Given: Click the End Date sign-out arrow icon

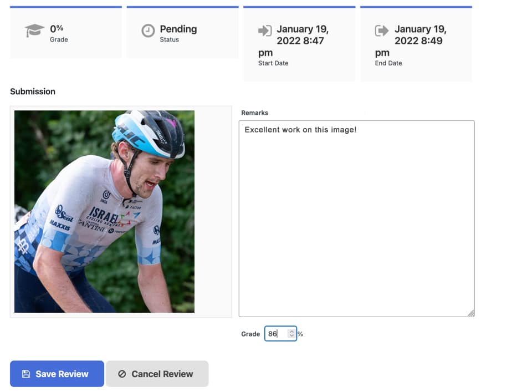Looking at the screenshot, I should 382,30.
